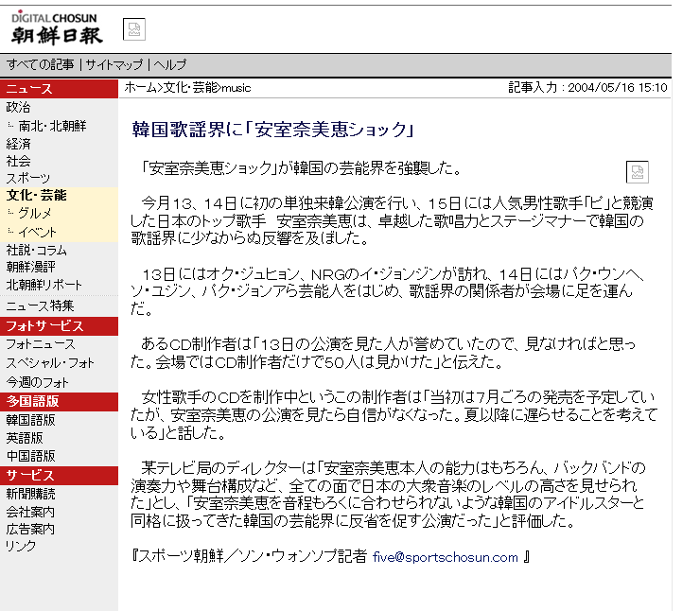700x611 pixels.
Task: Select the ニュース section header
Action: pos(59,89)
